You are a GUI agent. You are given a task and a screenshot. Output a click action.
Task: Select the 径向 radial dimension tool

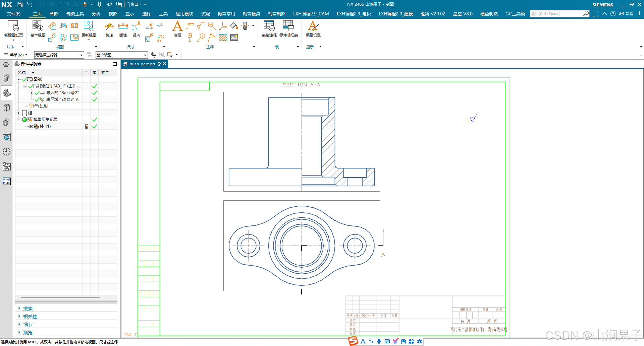(x=136, y=26)
